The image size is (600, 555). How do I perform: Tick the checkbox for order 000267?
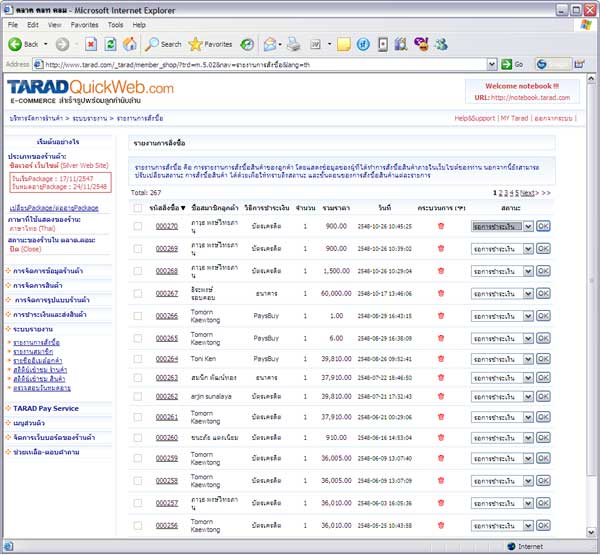click(138, 294)
